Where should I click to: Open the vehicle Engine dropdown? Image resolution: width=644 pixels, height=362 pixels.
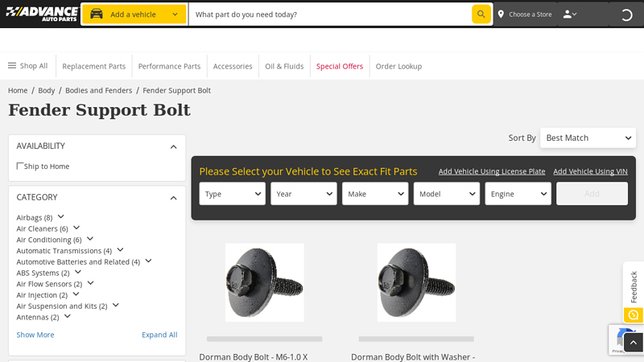click(x=518, y=194)
